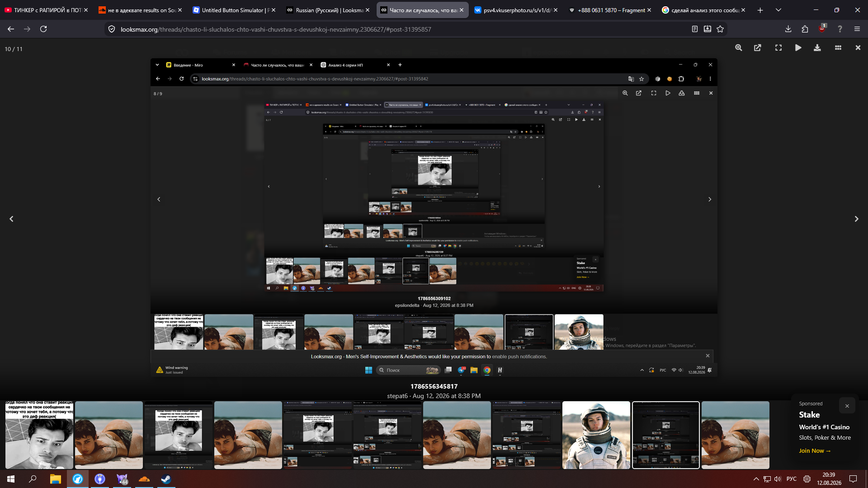Open Steam from the taskbar
This screenshot has height=488, width=868.
pos(166,479)
